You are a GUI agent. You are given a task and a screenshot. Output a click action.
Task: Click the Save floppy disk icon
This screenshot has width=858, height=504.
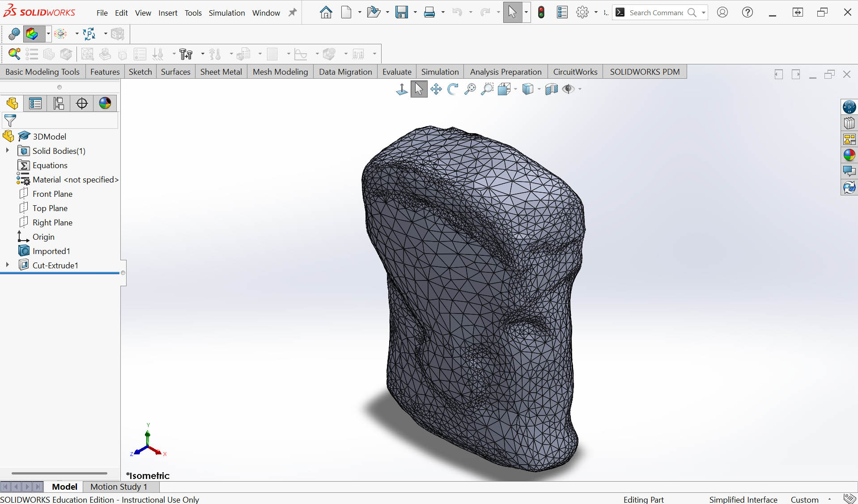(401, 13)
